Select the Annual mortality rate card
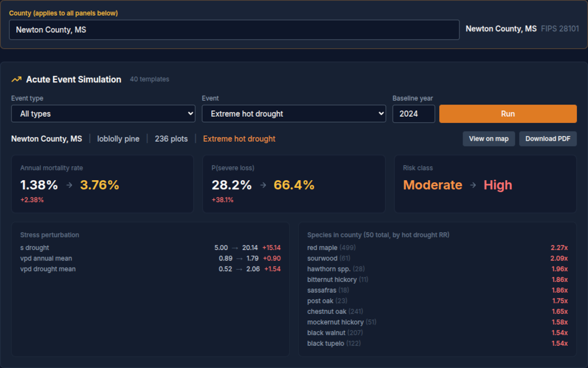The height and width of the screenshot is (368, 588). click(102, 184)
